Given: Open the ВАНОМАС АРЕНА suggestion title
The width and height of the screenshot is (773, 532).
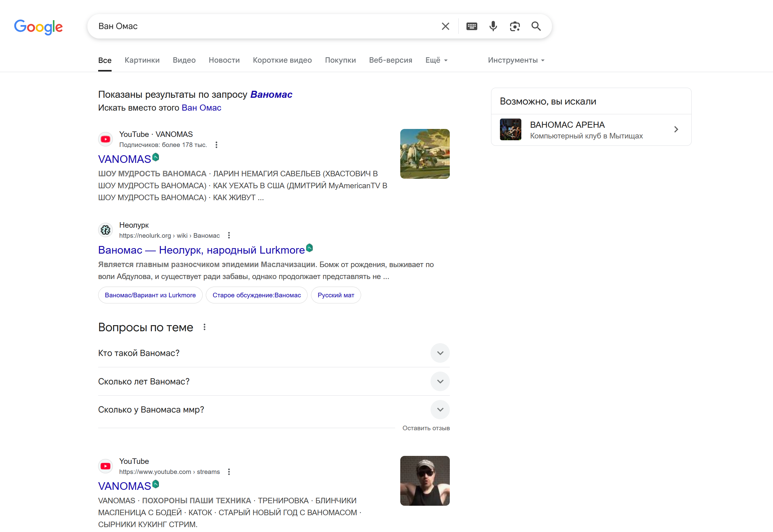Looking at the screenshot, I should (x=567, y=125).
